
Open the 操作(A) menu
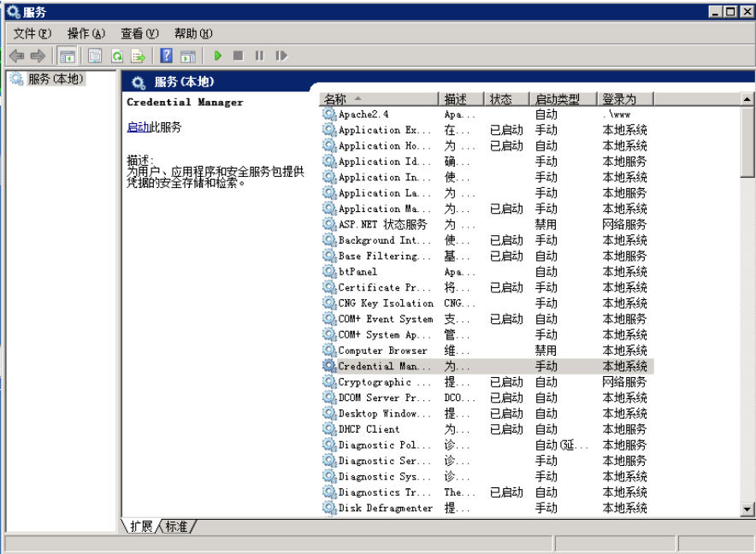tap(86, 33)
